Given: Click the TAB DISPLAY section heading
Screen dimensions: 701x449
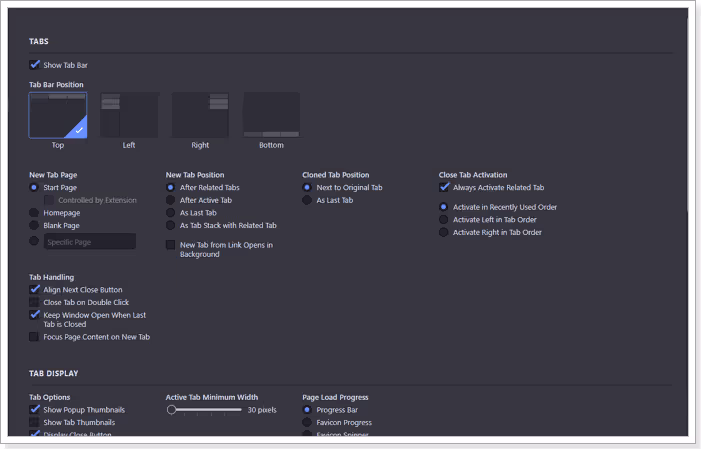Looking at the screenshot, I should coord(54,373).
